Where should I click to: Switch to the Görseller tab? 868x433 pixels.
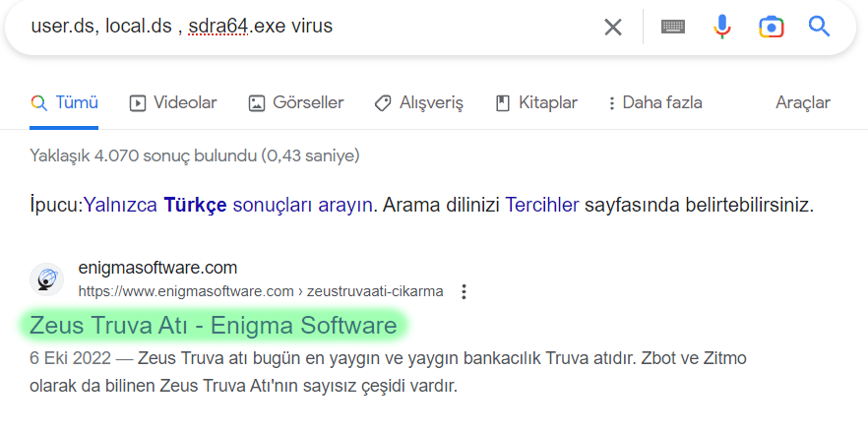tap(296, 102)
